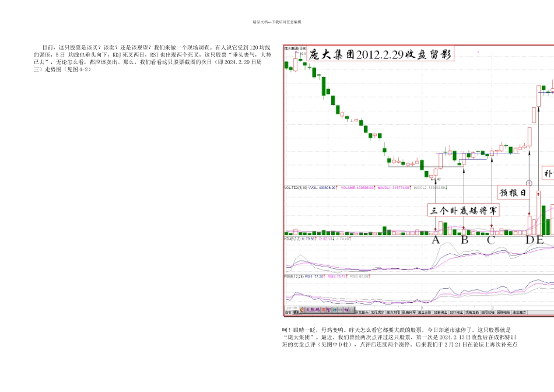Click the line ending with '走势图（见图4-2）'
This screenshot has height=392, width=554.
point(62,69)
